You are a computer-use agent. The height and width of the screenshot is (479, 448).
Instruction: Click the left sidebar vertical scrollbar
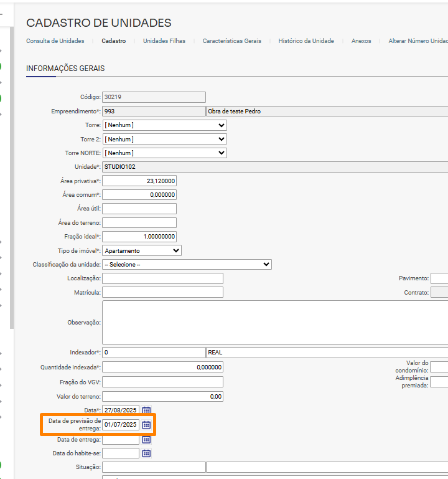click(x=12, y=178)
